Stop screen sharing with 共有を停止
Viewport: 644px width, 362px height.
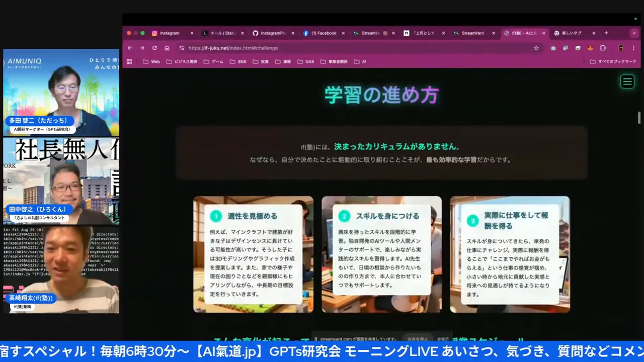417,339
